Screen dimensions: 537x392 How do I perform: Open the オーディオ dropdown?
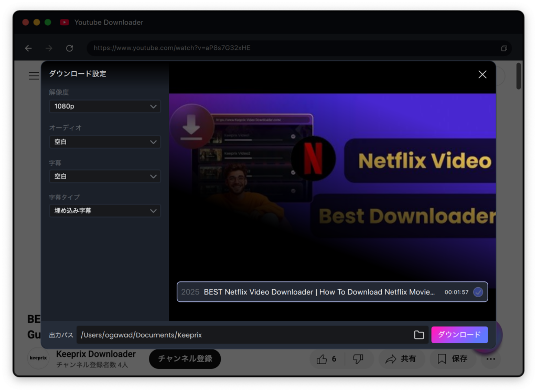click(x=105, y=141)
